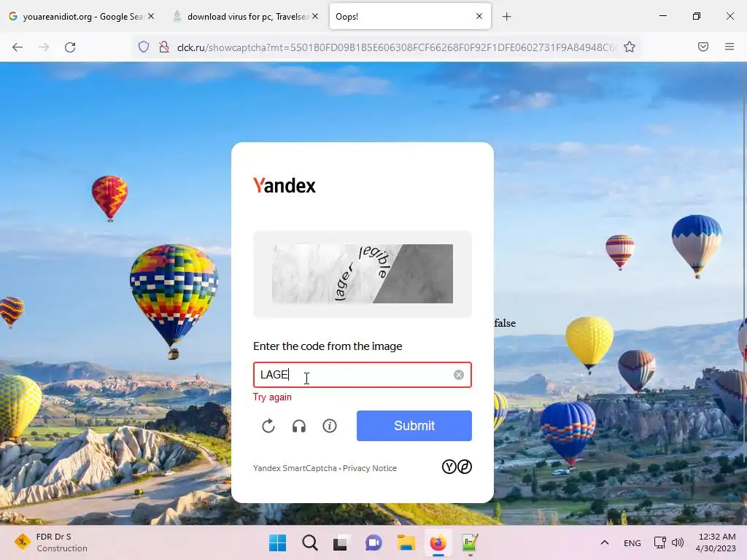Reload the current page
This screenshot has width=747, height=560.
click(70, 47)
